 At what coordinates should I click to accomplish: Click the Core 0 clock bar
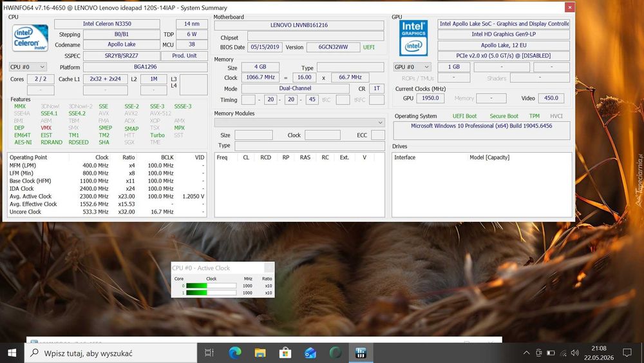pyautogui.click(x=211, y=286)
